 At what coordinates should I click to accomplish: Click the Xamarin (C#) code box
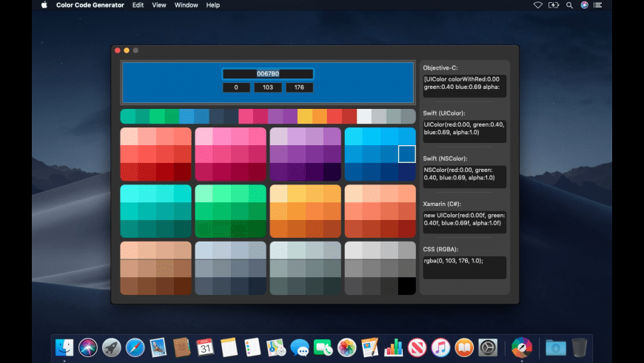click(x=465, y=222)
